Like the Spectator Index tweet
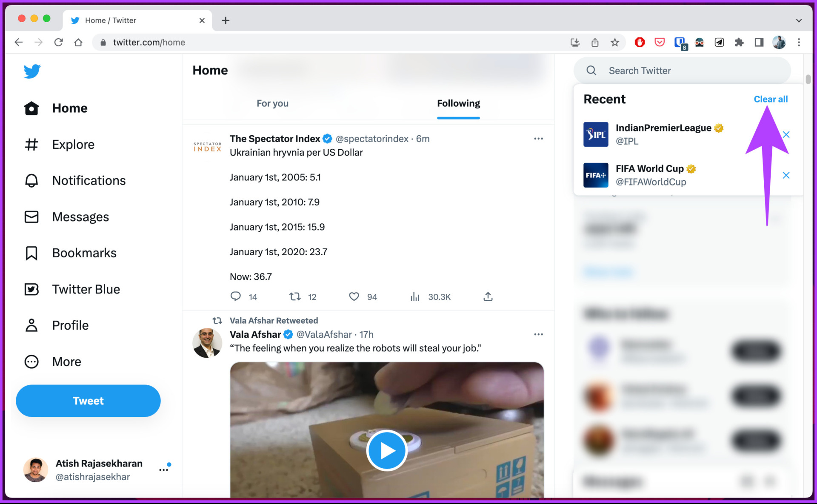This screenshot has height=504, width=817. point(354,296)
